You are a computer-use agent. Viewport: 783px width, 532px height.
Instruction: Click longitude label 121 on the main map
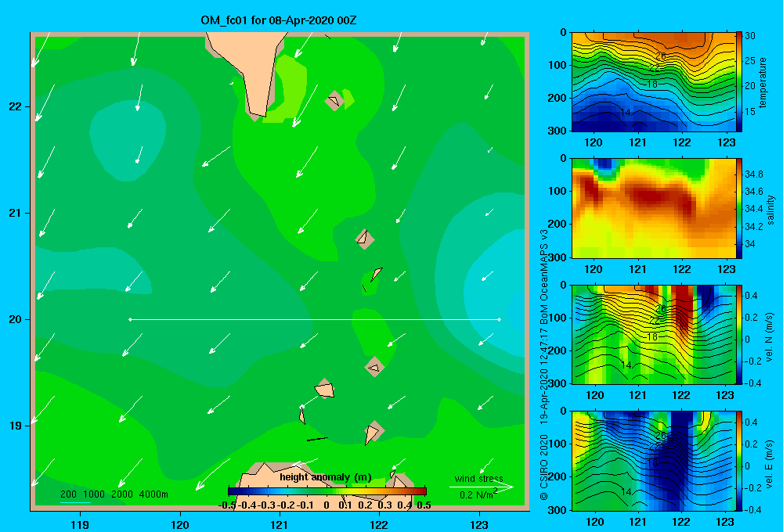[x=280, y=524]
